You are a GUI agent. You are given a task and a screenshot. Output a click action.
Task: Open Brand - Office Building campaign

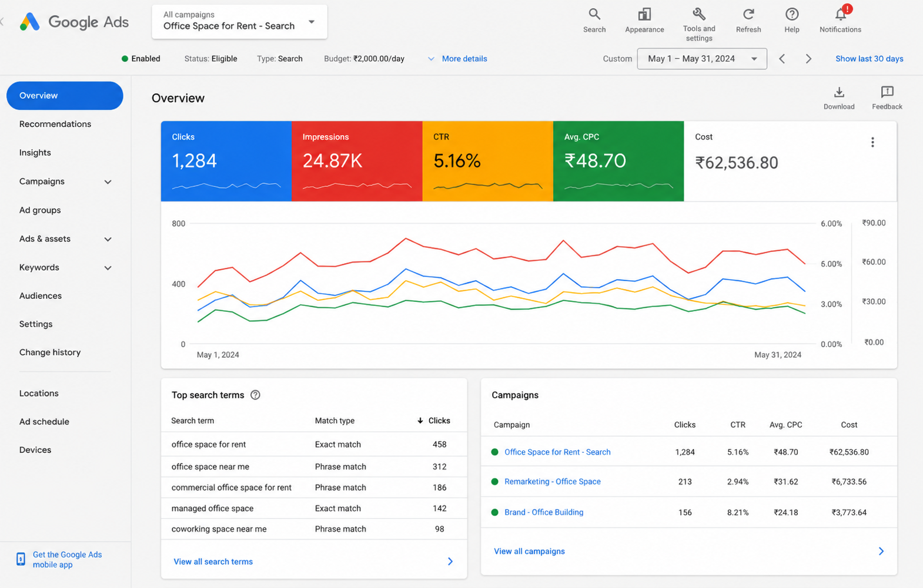pyautogui.click(x=544, y=512)
